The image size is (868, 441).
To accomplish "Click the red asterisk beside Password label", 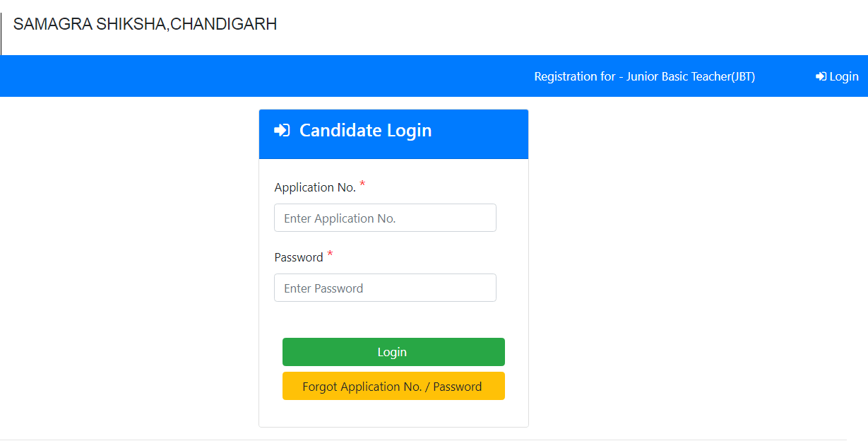I will point(330,255).
